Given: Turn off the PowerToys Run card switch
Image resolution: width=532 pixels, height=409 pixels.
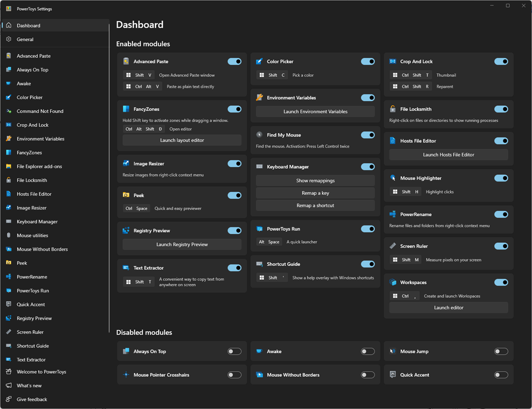Looking at the screenshot, I should [368, 229].
